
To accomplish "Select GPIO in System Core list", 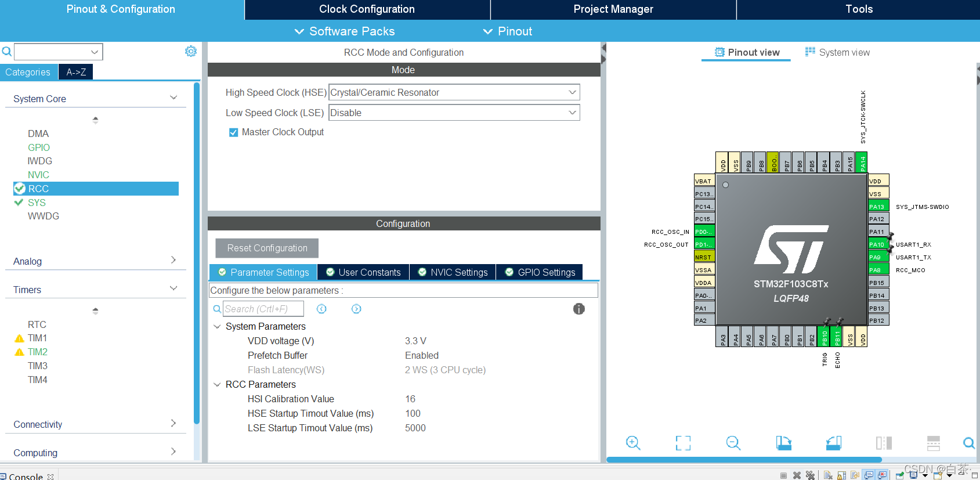I will pos(39,147).
